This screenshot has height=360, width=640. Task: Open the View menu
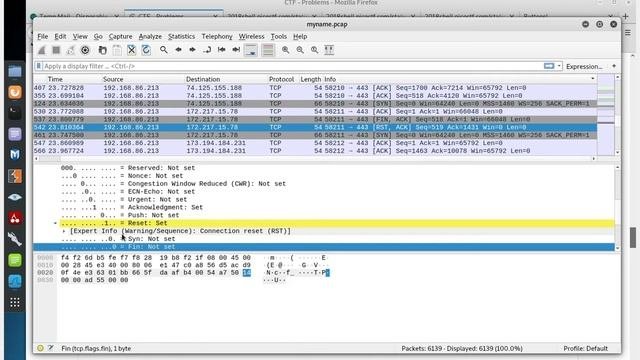point(80,36)
